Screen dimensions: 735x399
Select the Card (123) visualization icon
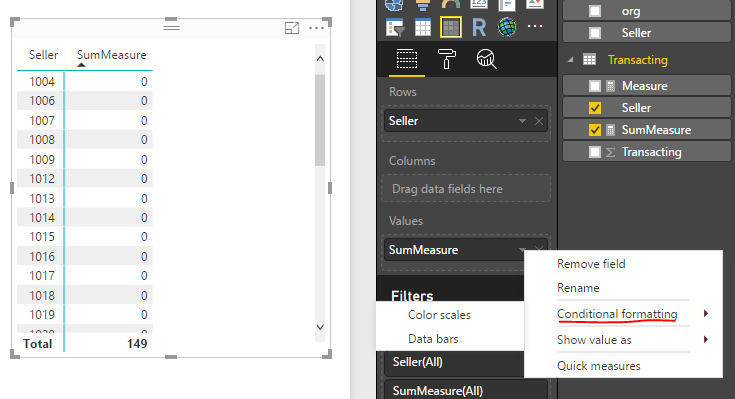479,4
